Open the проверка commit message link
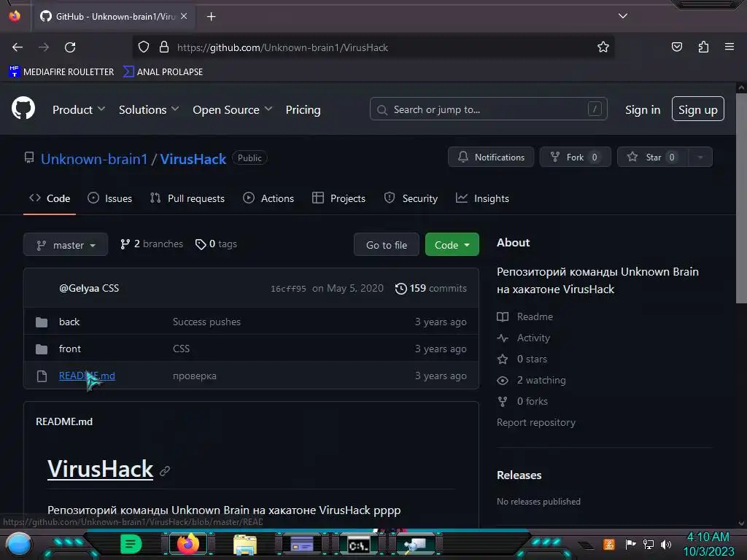This screenshot has height=560, width=747. tap(194, 376)
